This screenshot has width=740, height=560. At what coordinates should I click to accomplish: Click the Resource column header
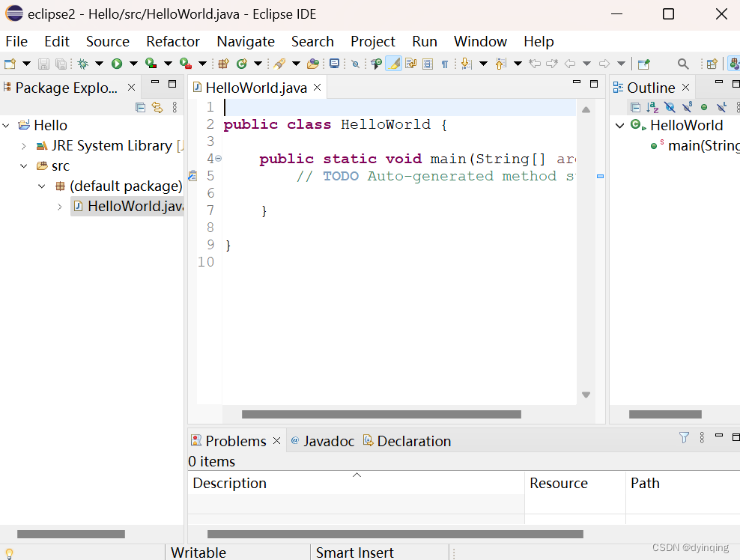(574, 483)
